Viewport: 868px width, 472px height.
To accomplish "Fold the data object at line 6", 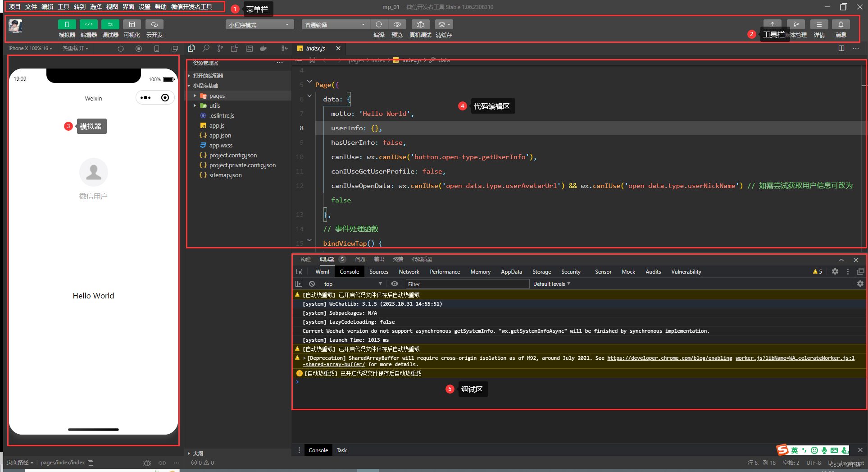I will (309, 96).
